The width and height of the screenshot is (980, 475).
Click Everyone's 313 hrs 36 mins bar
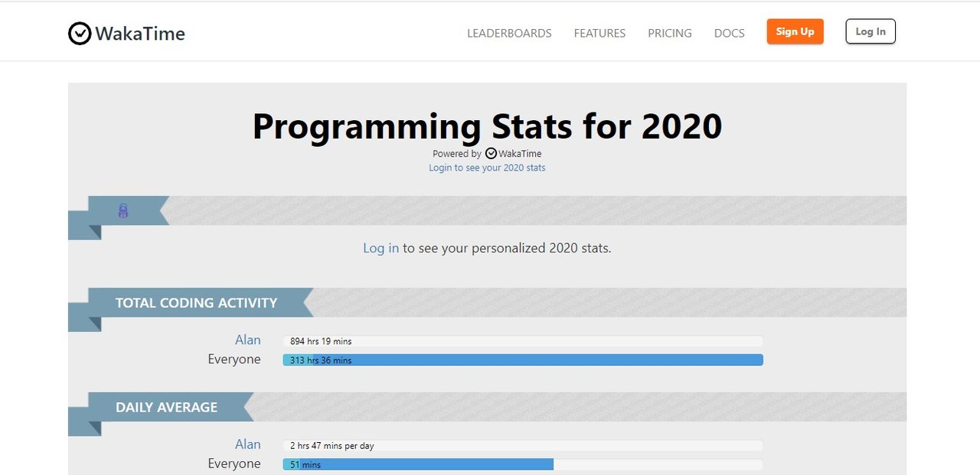[x=523, y=360]
